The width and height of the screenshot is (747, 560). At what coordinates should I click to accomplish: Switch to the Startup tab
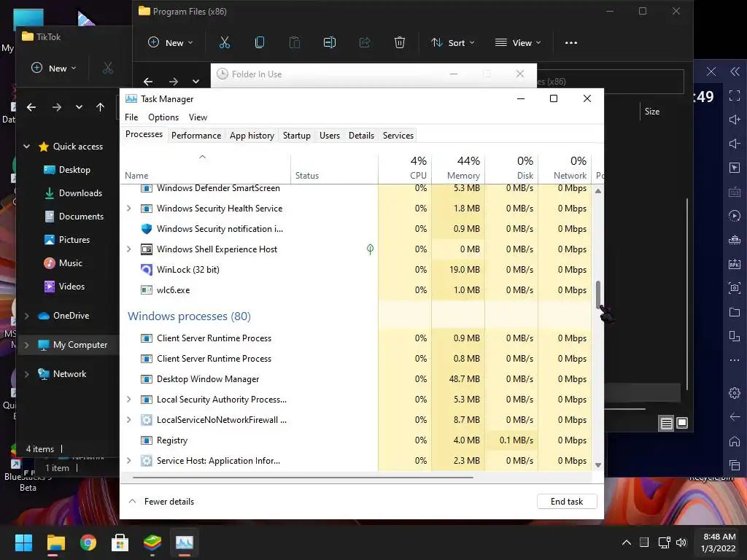point(297,136)
